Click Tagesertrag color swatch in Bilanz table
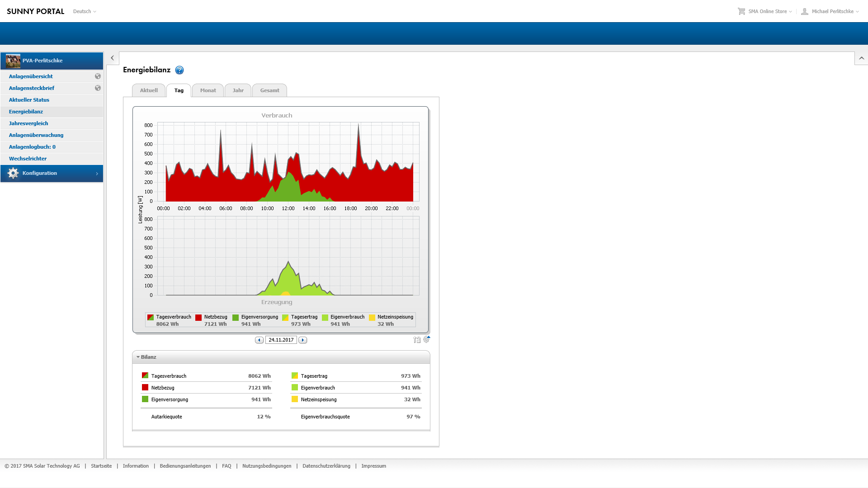868x488 pixels. (x=295, y=375)
